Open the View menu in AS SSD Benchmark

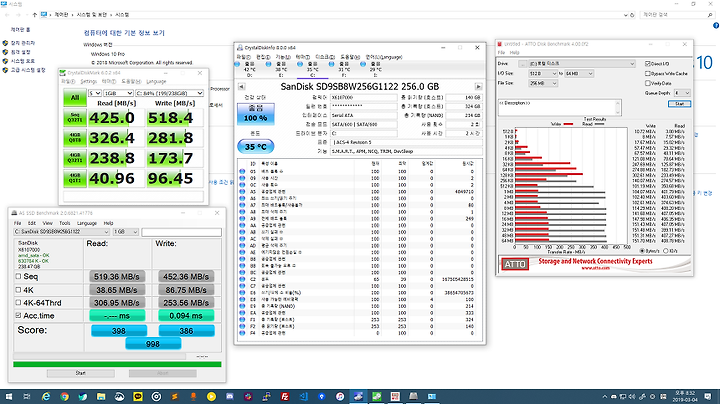(x=48, y=223)
